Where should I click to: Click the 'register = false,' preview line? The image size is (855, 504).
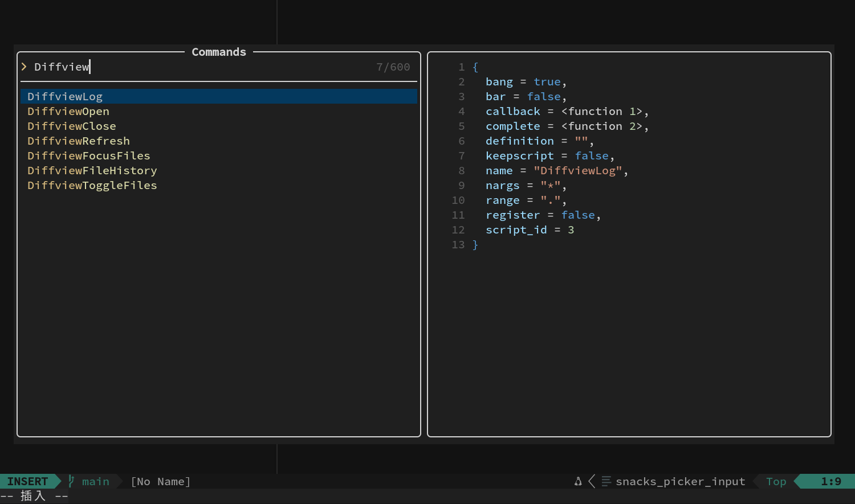(543, 215)
